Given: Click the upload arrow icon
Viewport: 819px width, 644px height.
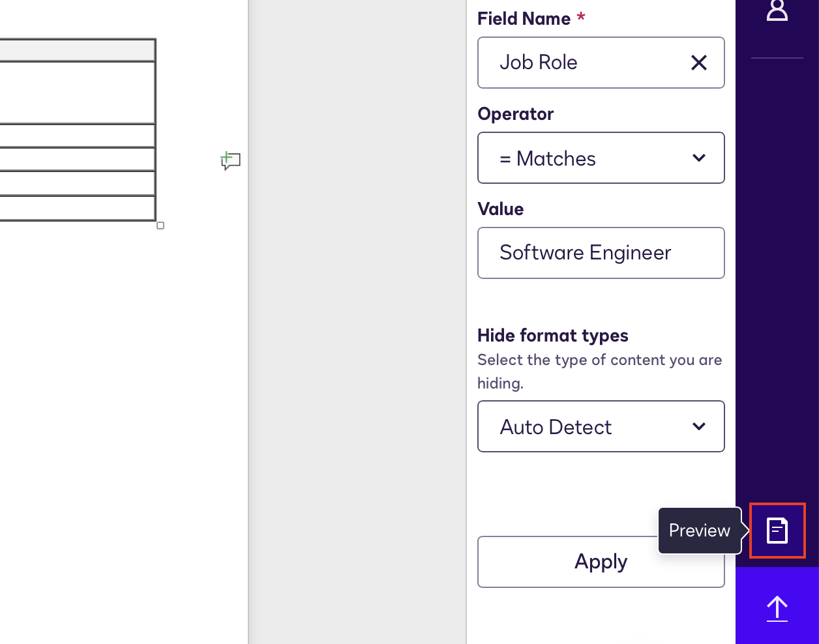Looking at the screenshot, I should [777, 608].
